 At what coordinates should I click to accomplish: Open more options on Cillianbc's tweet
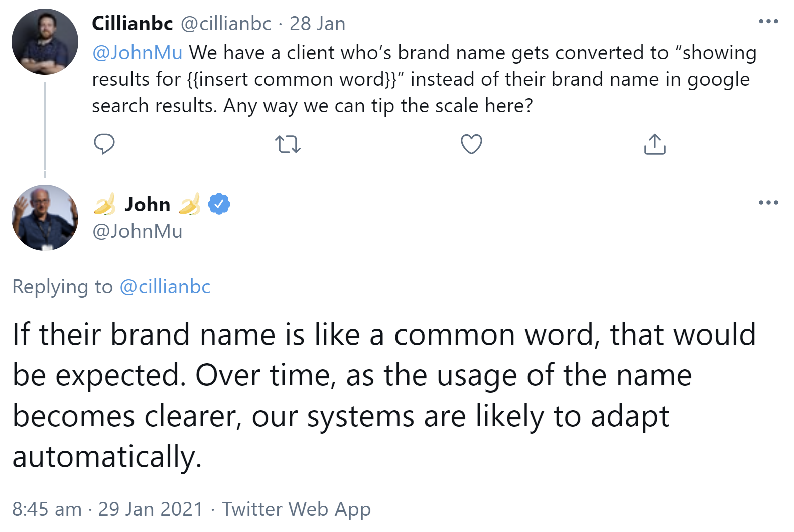[768, 22]
